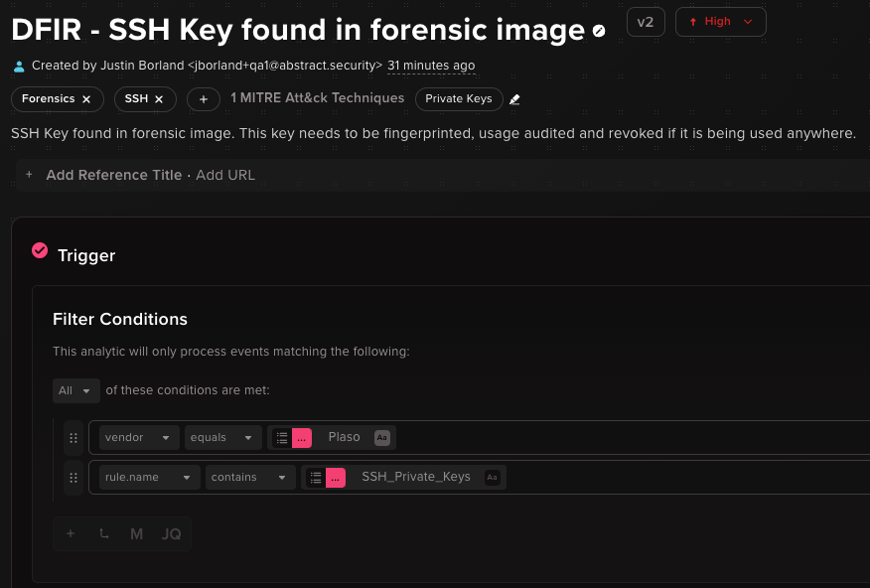Image resolution: width=870 pixels, height=588 pixels.
Task: Grab the drag handle on the vendor condition
Action: point(72,437)
